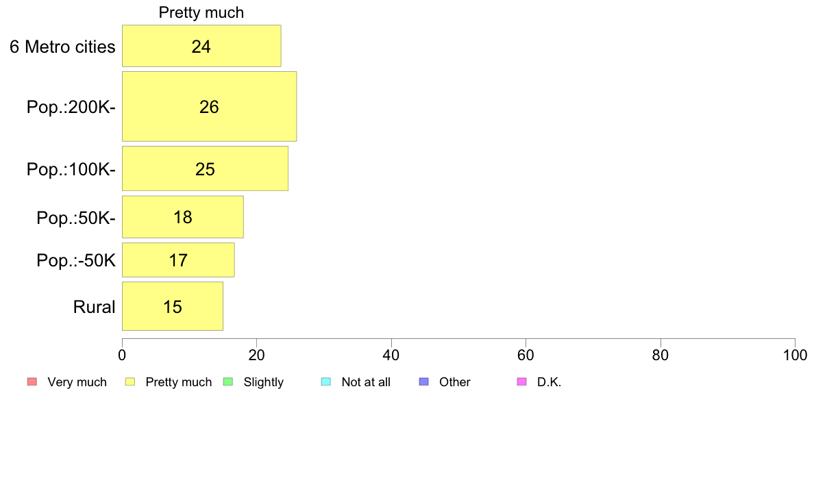Click the 6 Metro cities label
The width and height of the screenshot is (814, 504).
point(62,47)
